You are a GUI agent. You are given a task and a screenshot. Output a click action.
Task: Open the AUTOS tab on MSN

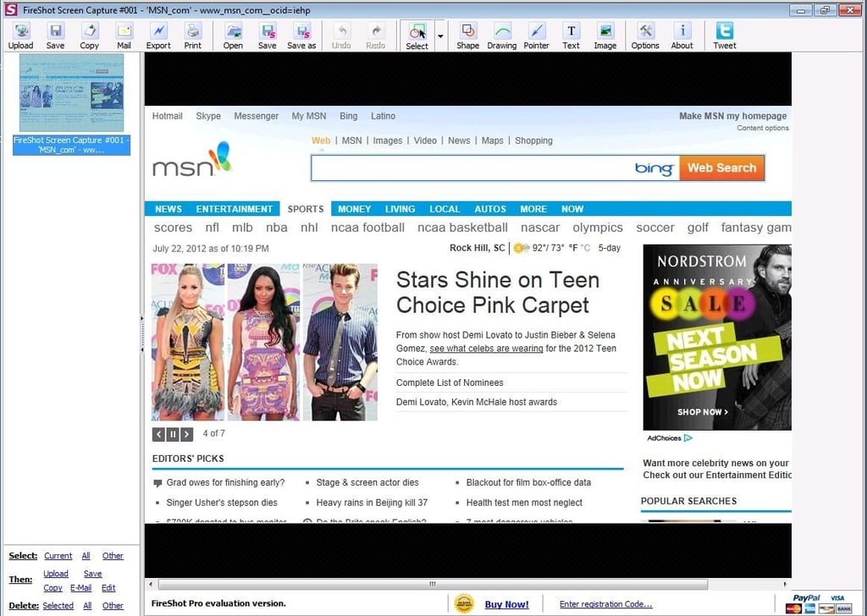(x=490, y=209)
